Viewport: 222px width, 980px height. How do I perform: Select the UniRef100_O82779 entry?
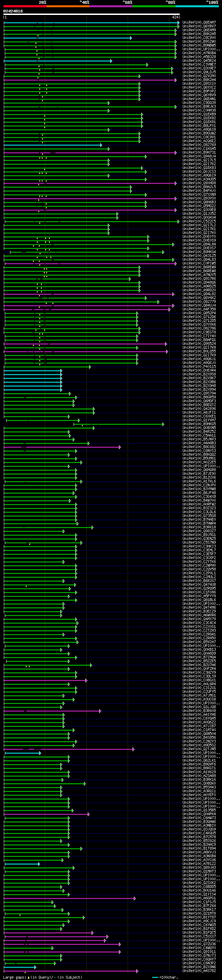(199, 302)
